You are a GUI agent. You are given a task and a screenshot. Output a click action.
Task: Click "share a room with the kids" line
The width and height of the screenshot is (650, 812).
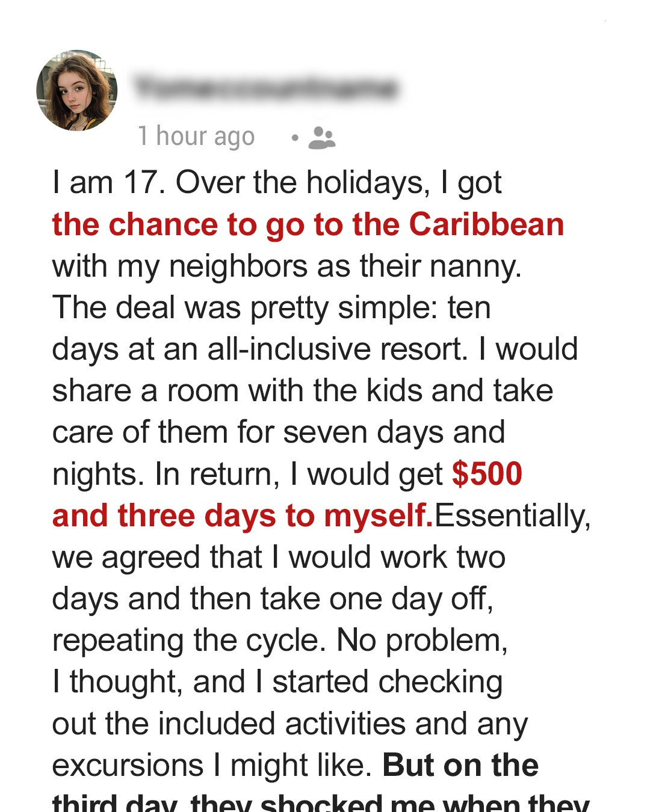[x=302, y=390]
